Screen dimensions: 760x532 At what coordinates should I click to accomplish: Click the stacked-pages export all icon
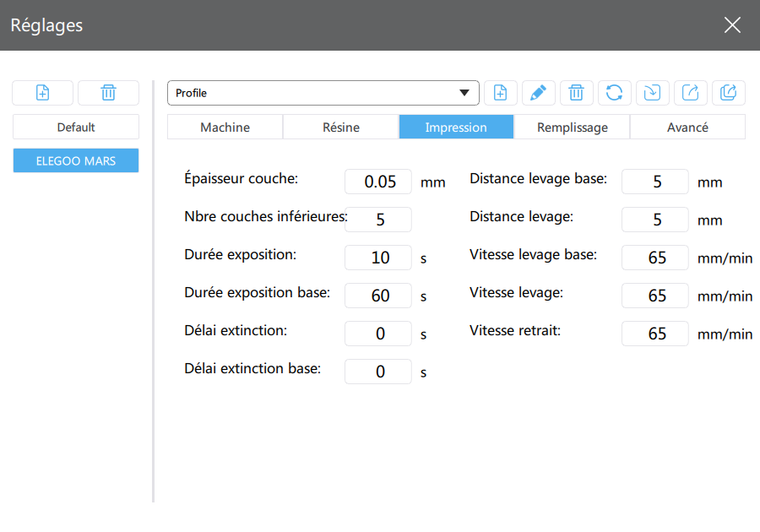[728, 93]
